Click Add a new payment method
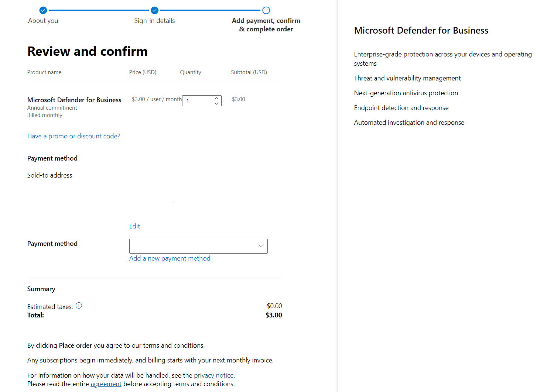Viewport: 537px width, 392px height. (x=170, y=258)
